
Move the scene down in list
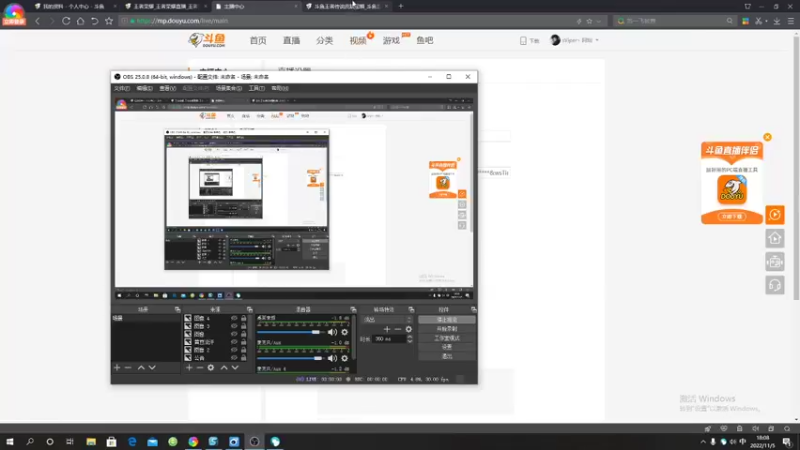click(152, 367)
